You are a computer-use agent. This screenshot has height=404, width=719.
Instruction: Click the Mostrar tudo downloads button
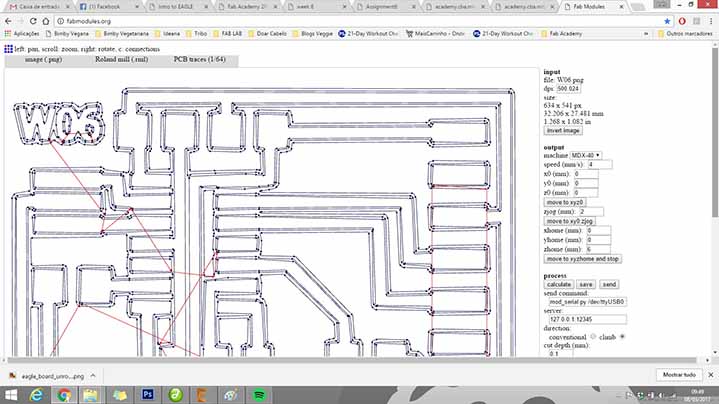[x=679, y=375]
